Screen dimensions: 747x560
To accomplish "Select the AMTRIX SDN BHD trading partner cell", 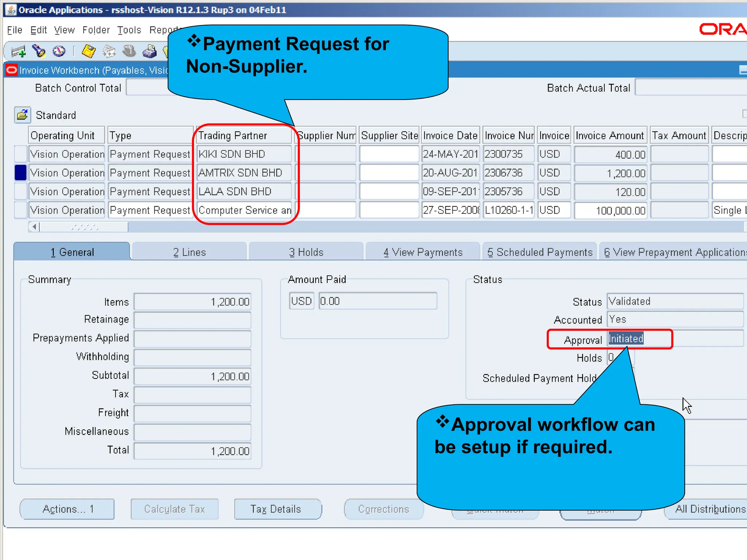I will coord(244,172).
